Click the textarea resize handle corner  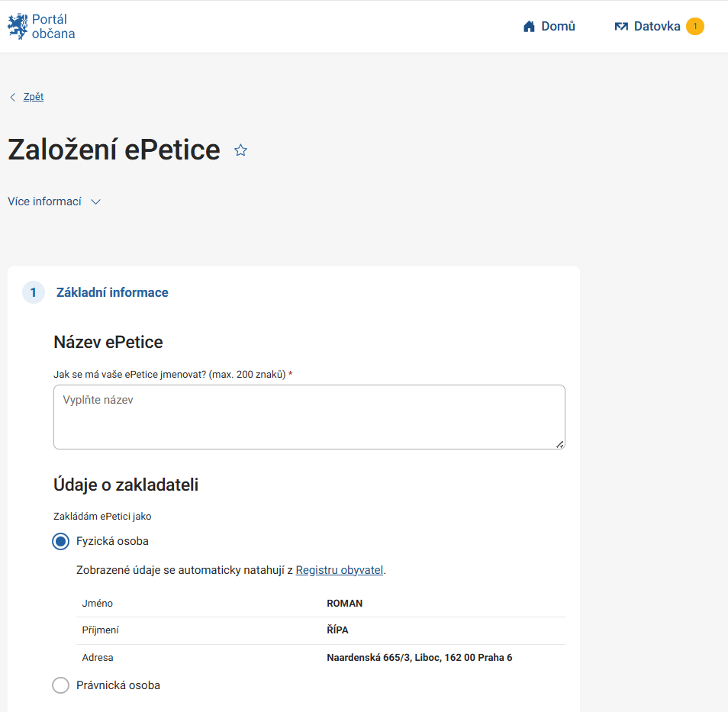(560, 444)
